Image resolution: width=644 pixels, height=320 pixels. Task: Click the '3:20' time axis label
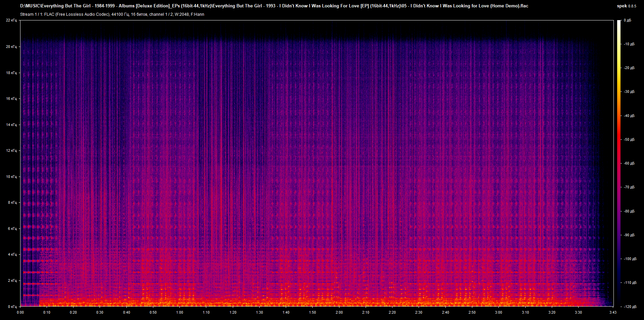point(552,312)
